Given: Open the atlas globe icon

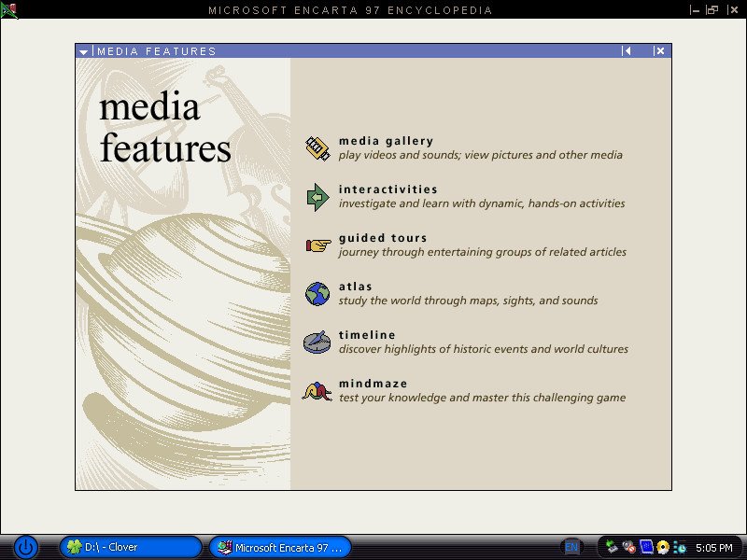Looking at the screenshot, I should [x=317, y=294].
